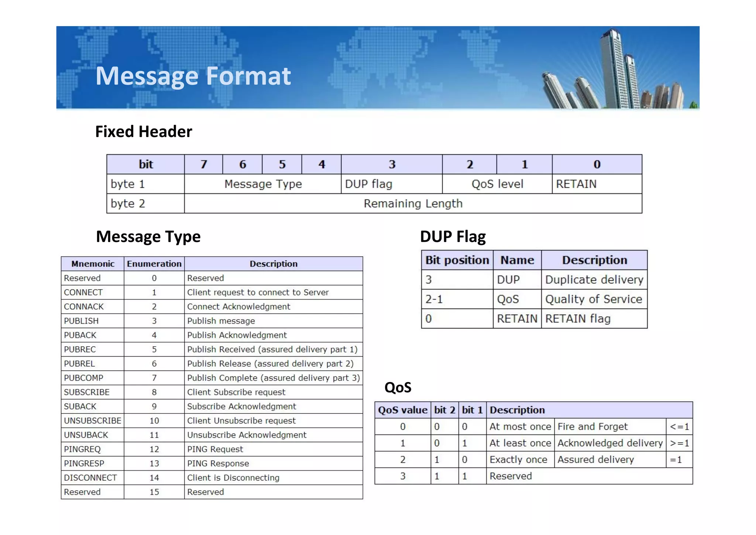Select the 'CONNECT' mnemonic cell
Screen dimensions: 756x535
[93, 292]
